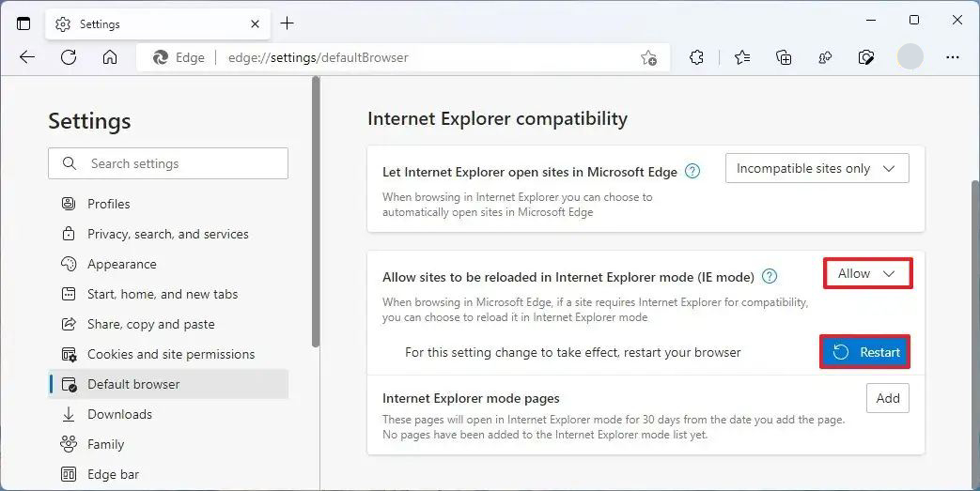Open Downloads settings section
This screenshot has height=491, width=980.
click(x=169, y=414)
